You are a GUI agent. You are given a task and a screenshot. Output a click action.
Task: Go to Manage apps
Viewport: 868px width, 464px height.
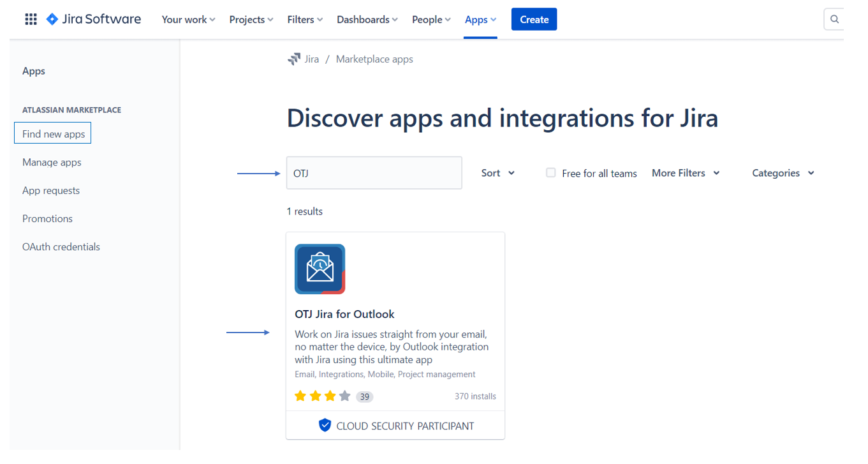pyautogui.click(x=52, y=162)
